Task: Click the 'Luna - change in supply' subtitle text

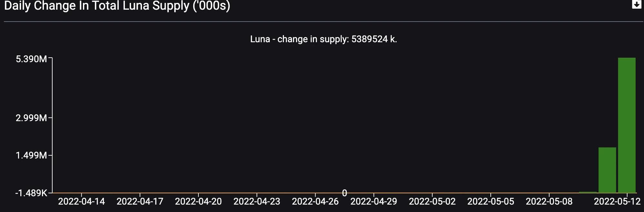Action: [323, 39]
